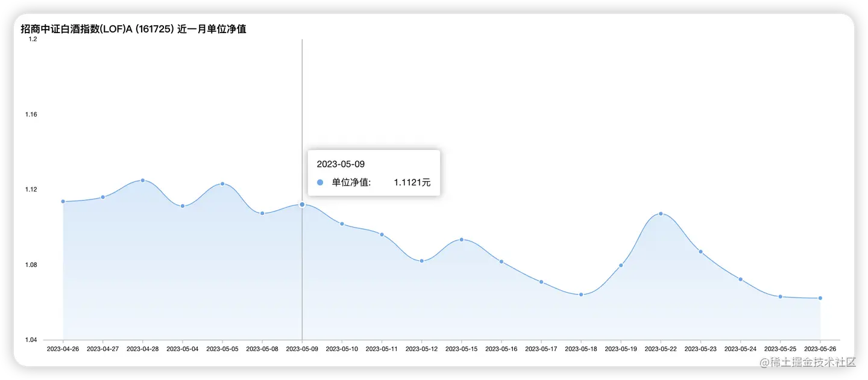Image resolution: width=868 pixels, height=380 pixels.
Task: Click the y-axis label 1.16
Action: [31, 114]
